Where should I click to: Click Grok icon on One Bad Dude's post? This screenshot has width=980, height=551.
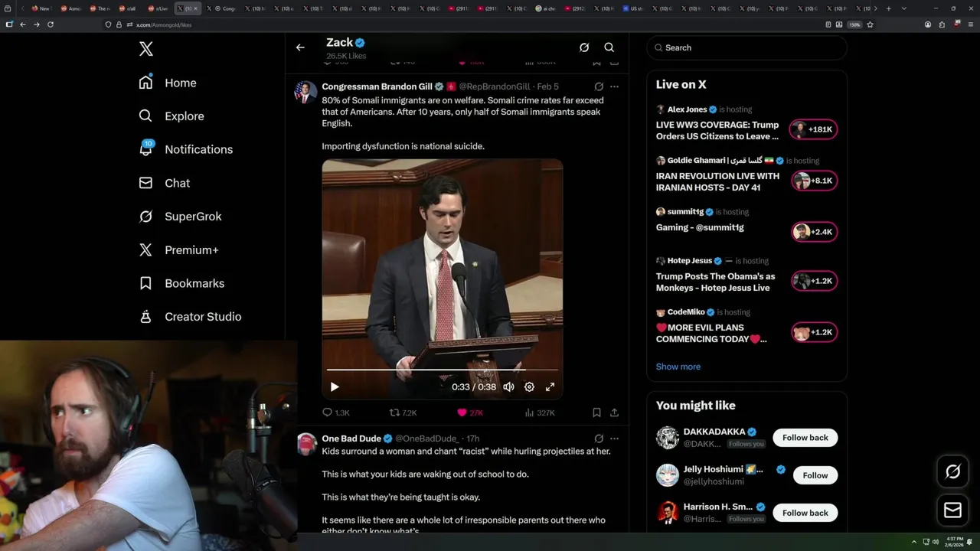[x=599, y=439]
